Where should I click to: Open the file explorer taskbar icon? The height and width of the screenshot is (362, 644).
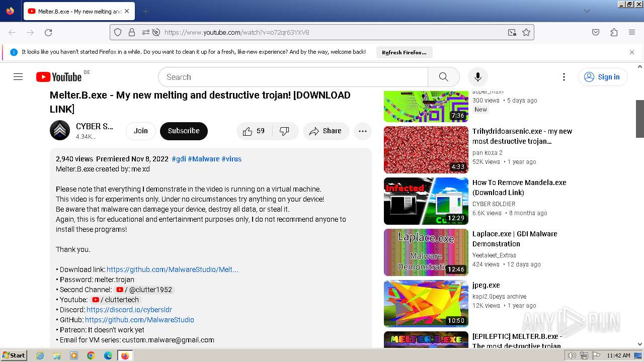click(57, 355)
